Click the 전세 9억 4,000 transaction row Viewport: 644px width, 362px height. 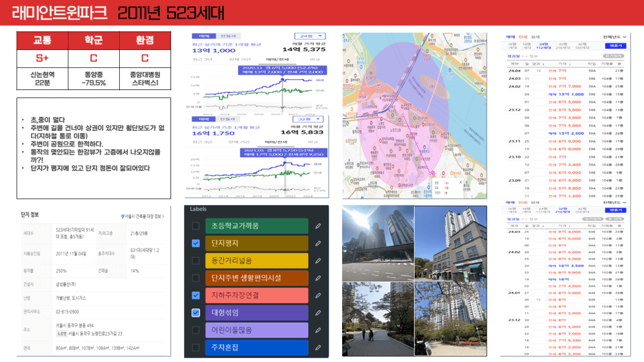[x=566, y=232]
